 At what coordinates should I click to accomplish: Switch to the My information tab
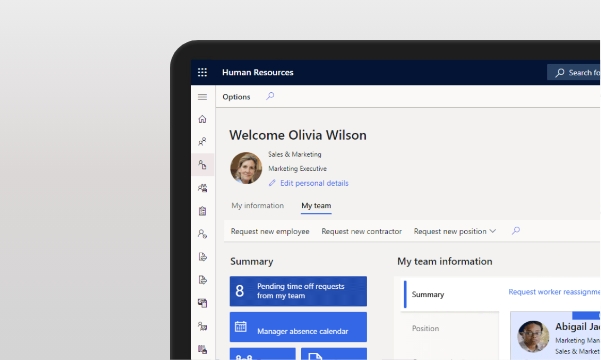coord(258,205)
